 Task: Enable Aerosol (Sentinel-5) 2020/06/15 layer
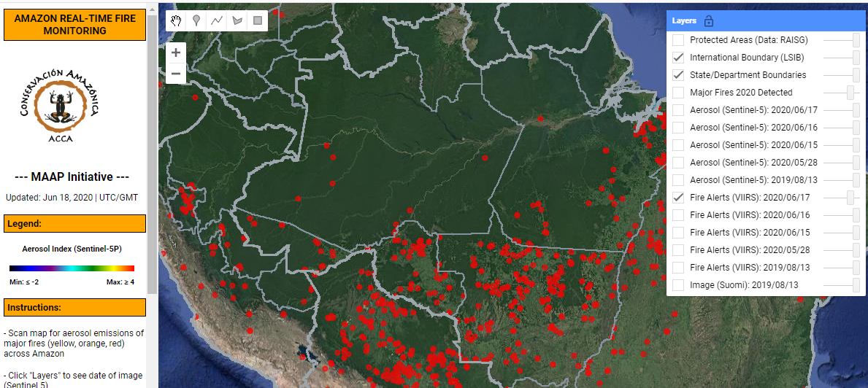coord(678,145)
